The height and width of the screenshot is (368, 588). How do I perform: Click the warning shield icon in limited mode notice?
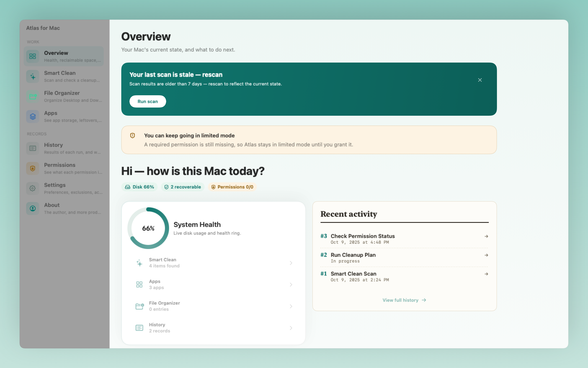tap(133, 136)
